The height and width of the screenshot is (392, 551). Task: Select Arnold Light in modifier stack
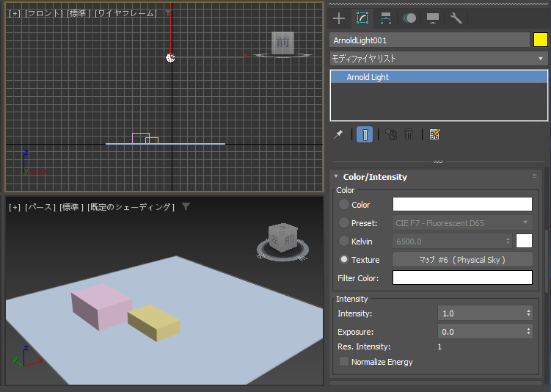point(439,77)
